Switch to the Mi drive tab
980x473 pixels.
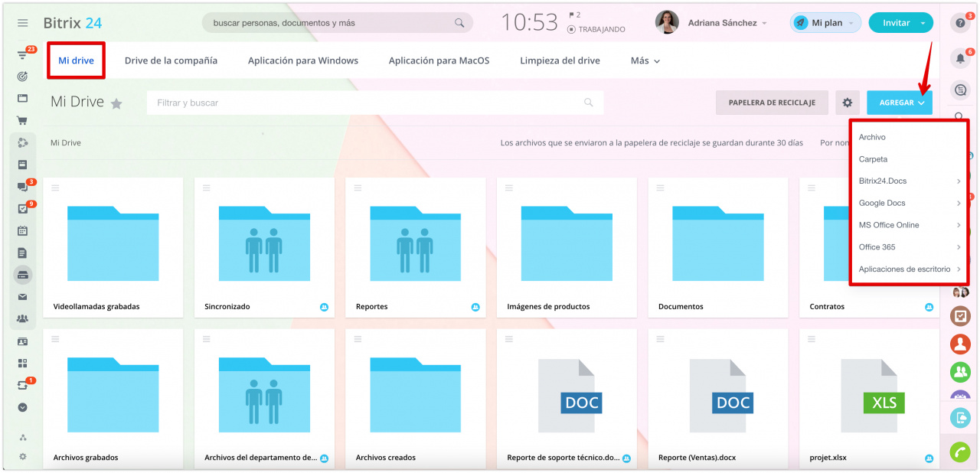76,60
